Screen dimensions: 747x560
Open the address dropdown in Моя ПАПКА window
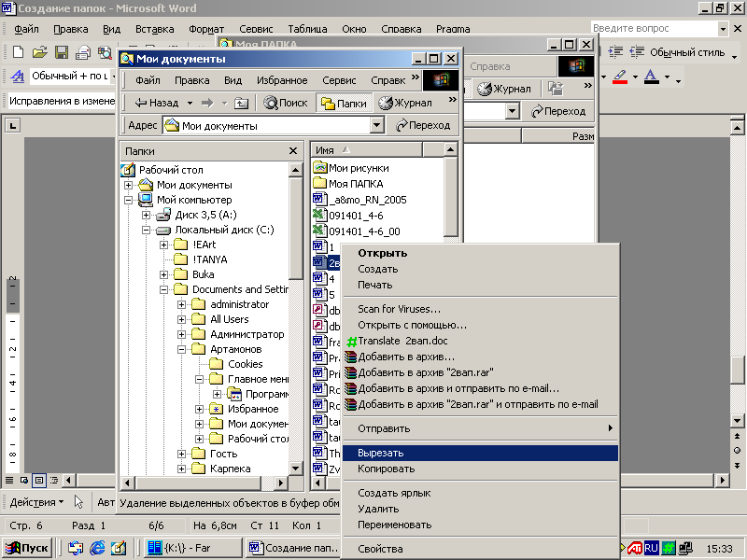click(x=512, y=111)
